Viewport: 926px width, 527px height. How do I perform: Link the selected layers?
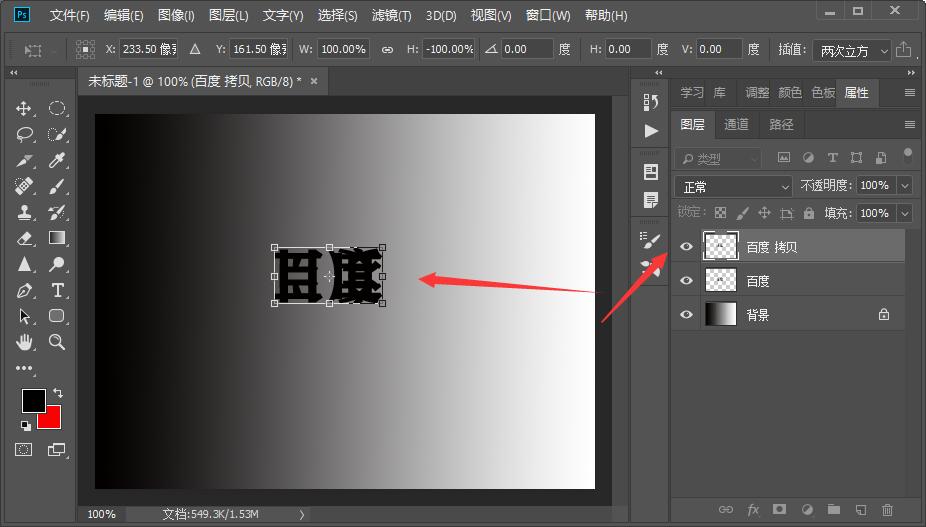coord(726,509)
